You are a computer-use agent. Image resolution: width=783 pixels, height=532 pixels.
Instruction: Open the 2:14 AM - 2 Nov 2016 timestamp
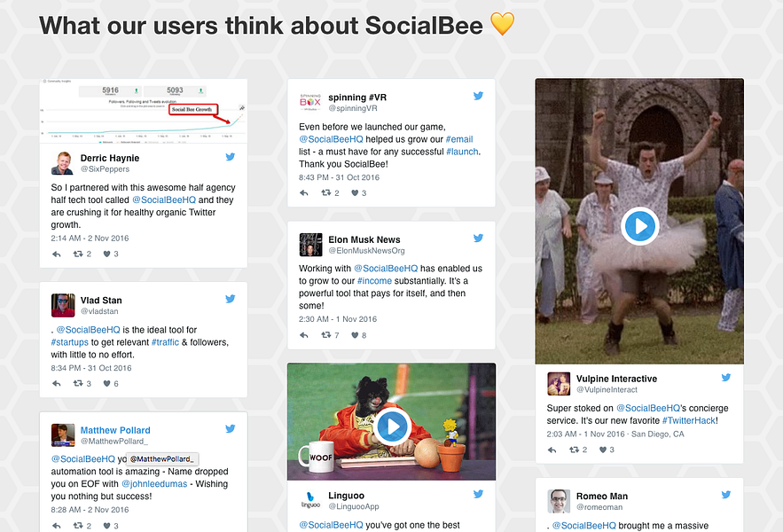coord(90,239)
